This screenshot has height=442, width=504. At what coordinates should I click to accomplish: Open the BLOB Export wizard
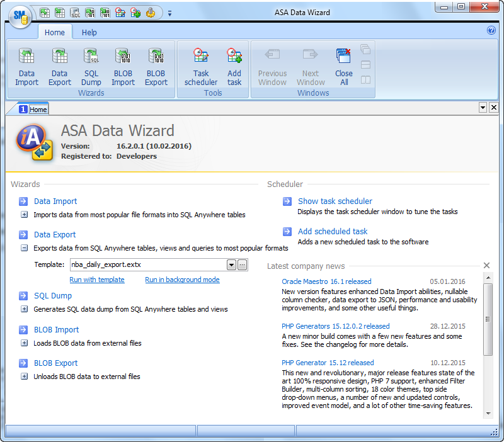pyautogui.click(x=156, y=65)
